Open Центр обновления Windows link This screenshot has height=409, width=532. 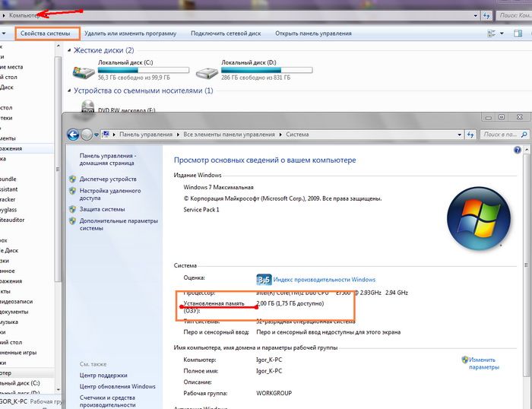(117, 387)
